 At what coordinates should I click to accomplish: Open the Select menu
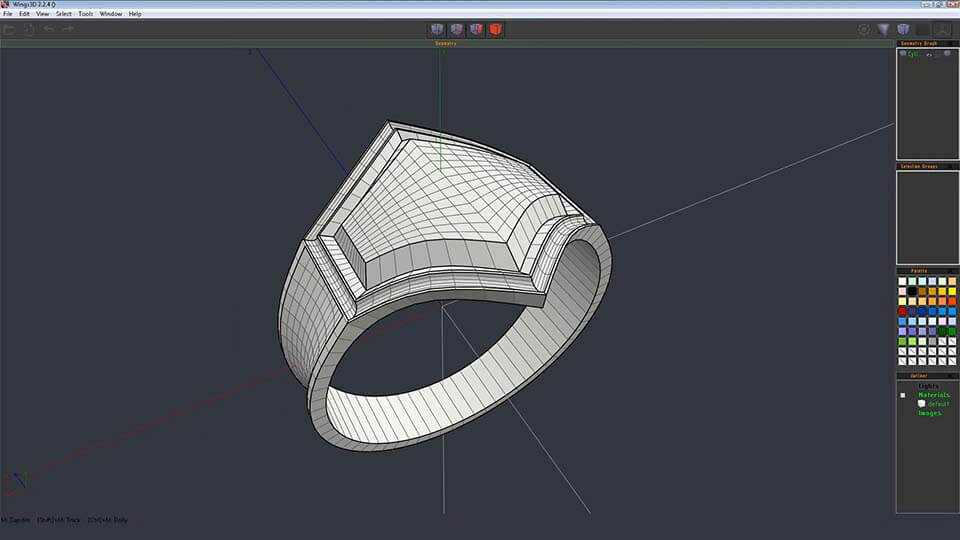pos(64,13)
